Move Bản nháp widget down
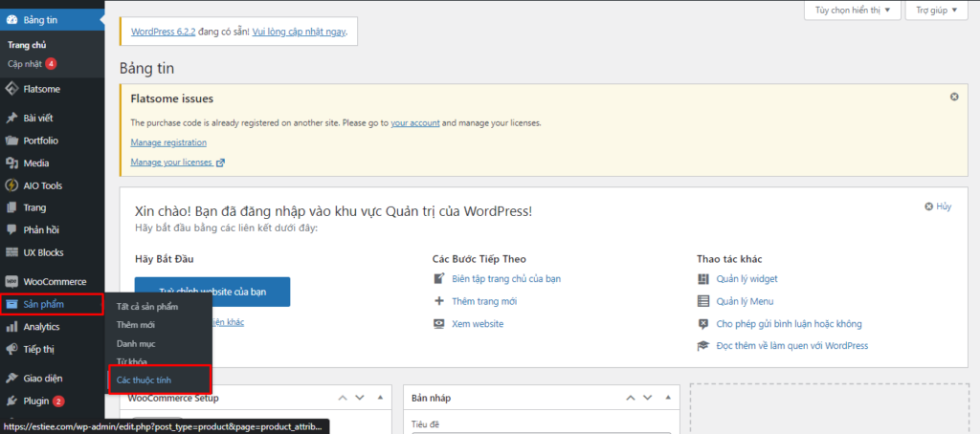This screenshot has width=980, height=434. click(x=647, y=398)
